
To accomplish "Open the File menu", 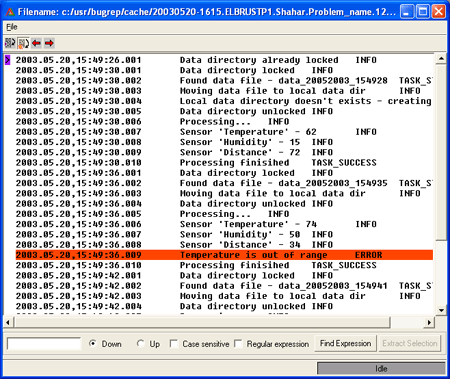I will [x=12, y=27].
